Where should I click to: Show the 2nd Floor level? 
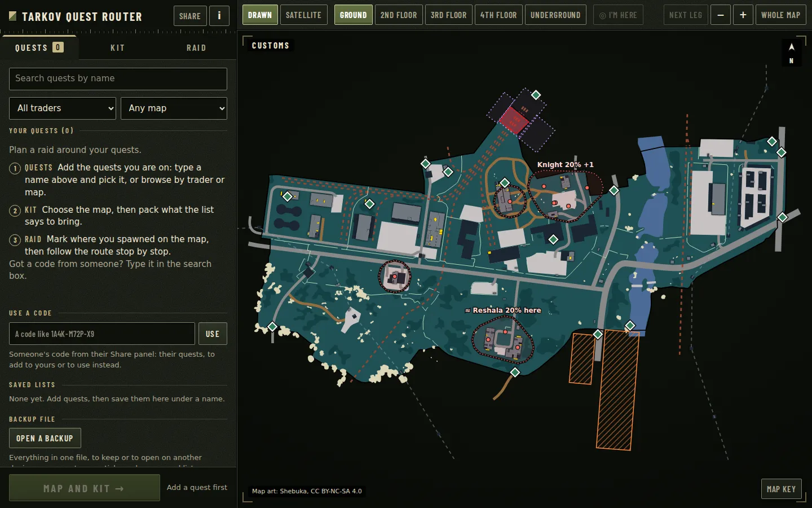[399, 15]
